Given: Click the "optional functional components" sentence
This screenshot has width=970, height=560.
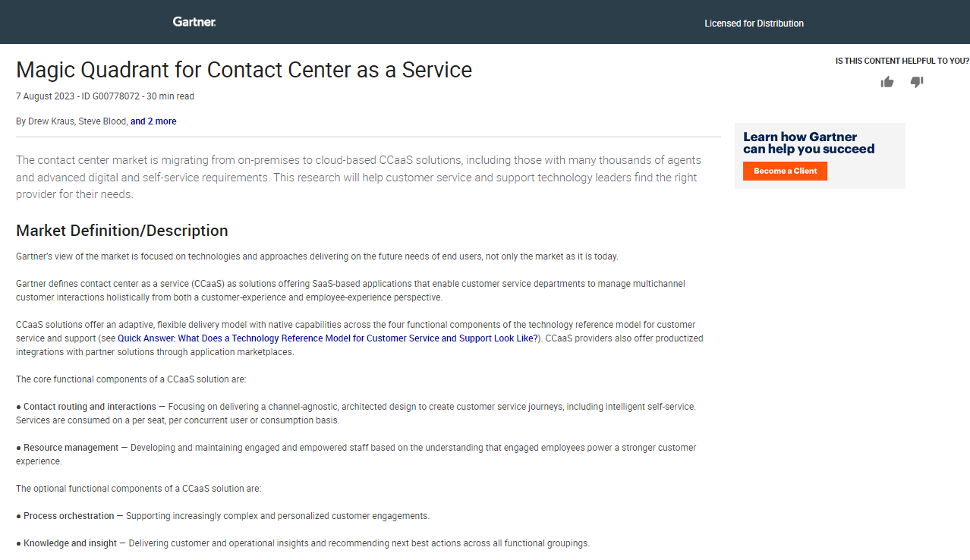Looking at the screenshot, I should click(138, 489).
